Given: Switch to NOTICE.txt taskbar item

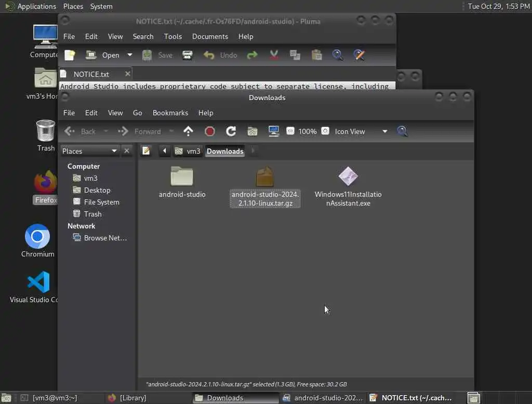Looking at the screenshot, I should [x=411, y=398].
